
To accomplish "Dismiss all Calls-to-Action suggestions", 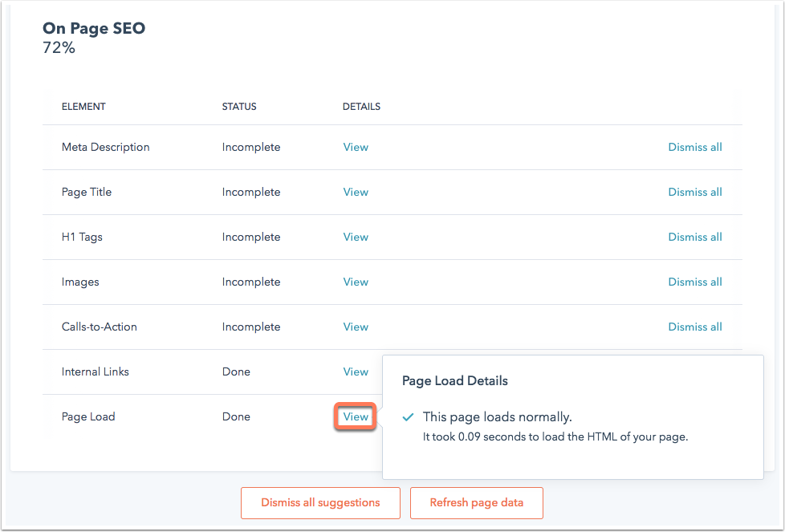I will [695, 327].
